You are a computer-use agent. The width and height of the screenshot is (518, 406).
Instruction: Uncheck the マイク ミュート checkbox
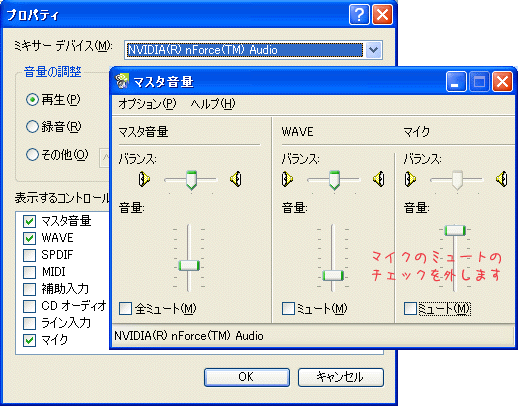[x=410, y=308]
